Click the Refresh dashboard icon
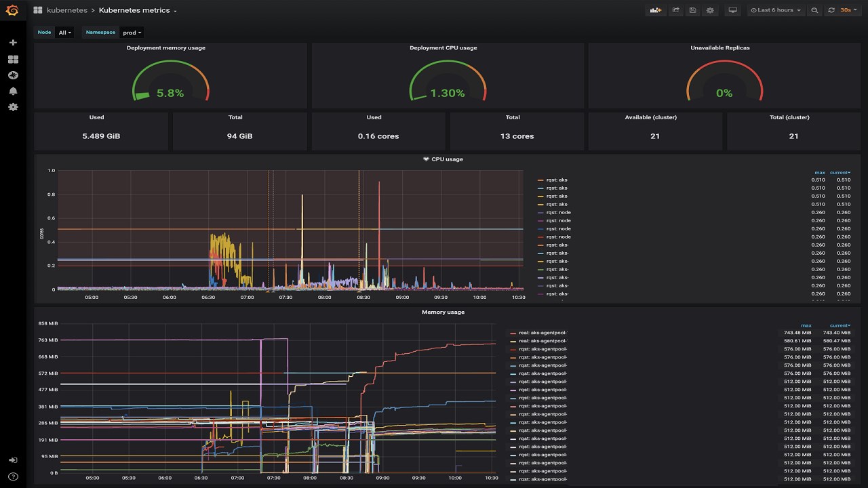This screenshot has width=868, height=488. coord(831,10)
